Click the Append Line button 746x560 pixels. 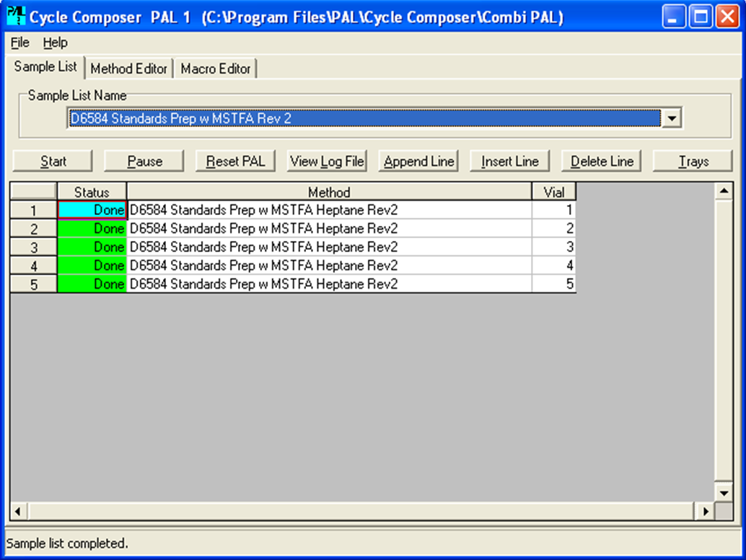pyautogui.click(x=418, y=162)
